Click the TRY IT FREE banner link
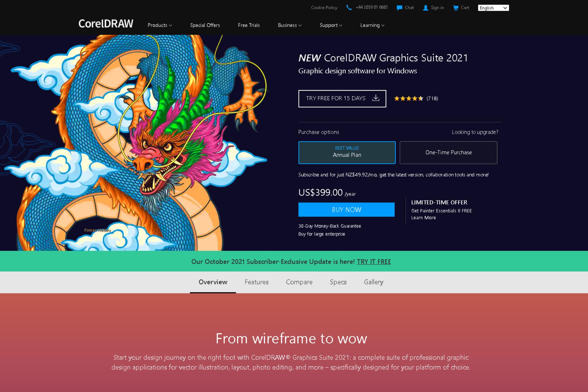 click(374, 261)
